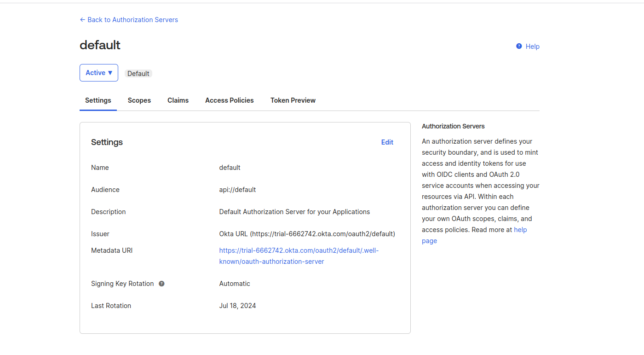The height and width of the screenshot is (355, 644).
Task: Go back to Authorization Servers
Action: [x=129, y=20]
